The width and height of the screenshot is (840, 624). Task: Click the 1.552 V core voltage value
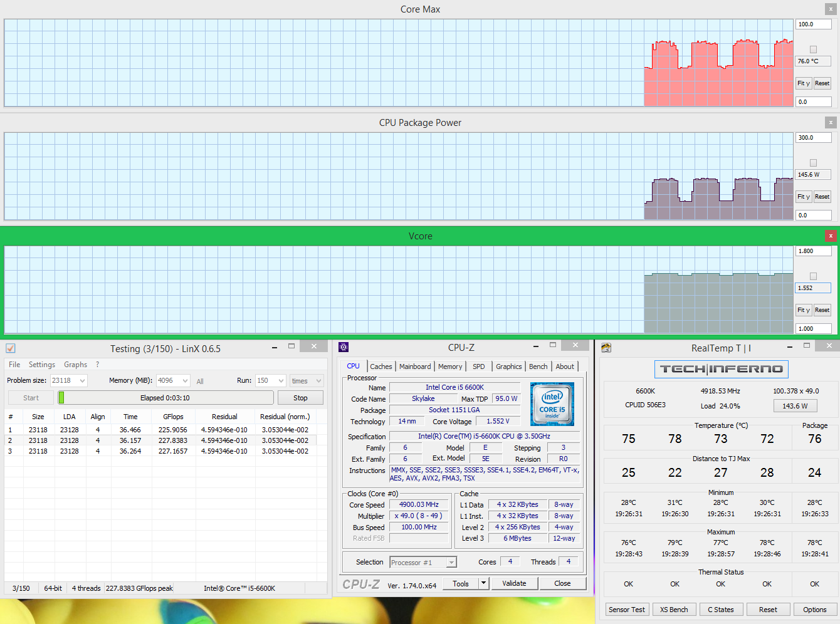click(x=498, y=422)
